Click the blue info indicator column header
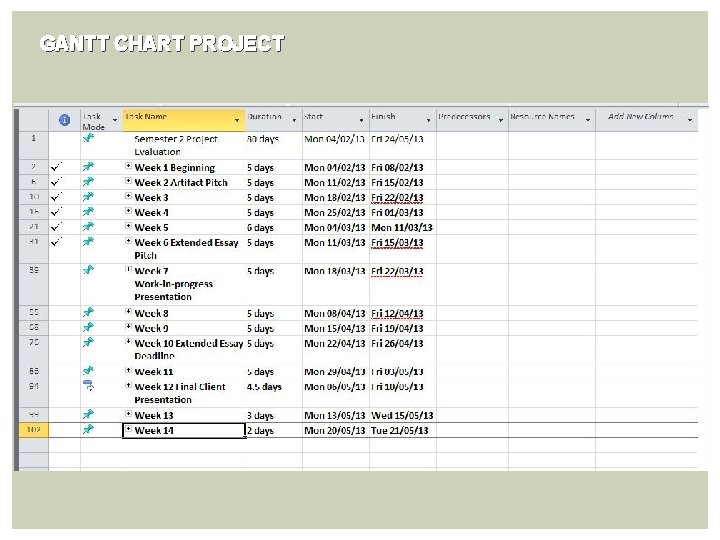 tap(65, 120)
